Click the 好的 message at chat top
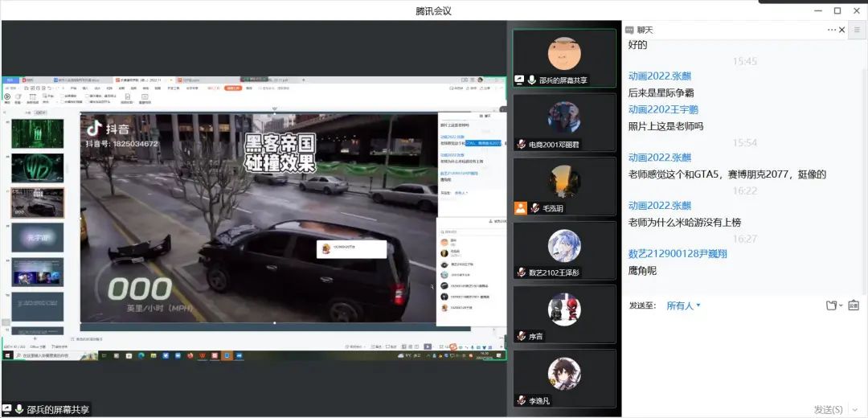The height and width of the screenshot is (418, 868). 637,45
